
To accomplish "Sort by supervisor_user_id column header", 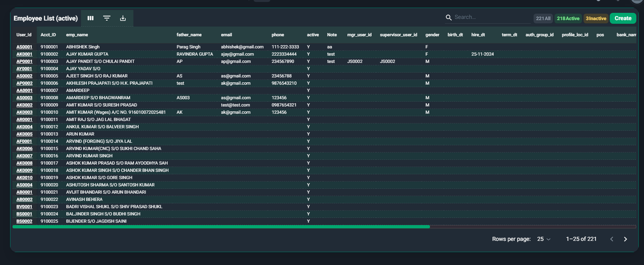I will pos(398,35).
